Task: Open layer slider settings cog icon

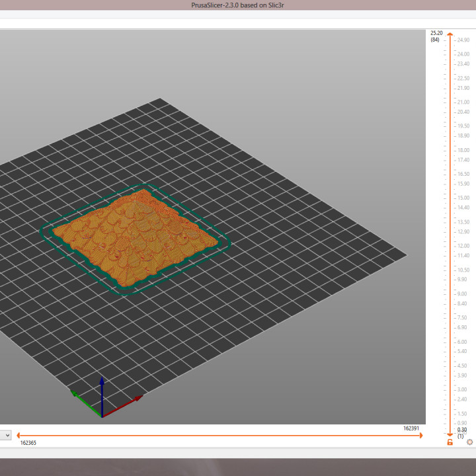Action: point(470,442)
